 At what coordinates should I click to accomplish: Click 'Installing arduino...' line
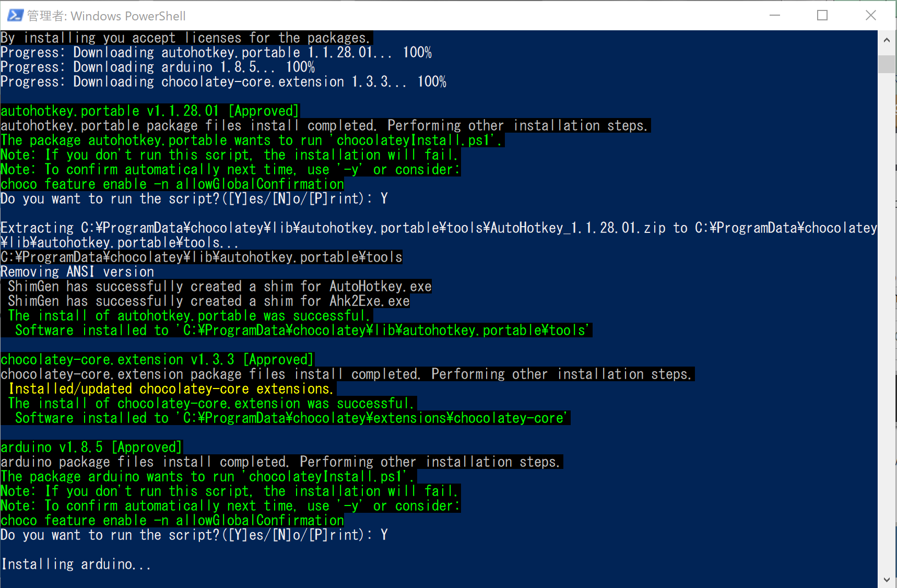click(x=76, y=564)
